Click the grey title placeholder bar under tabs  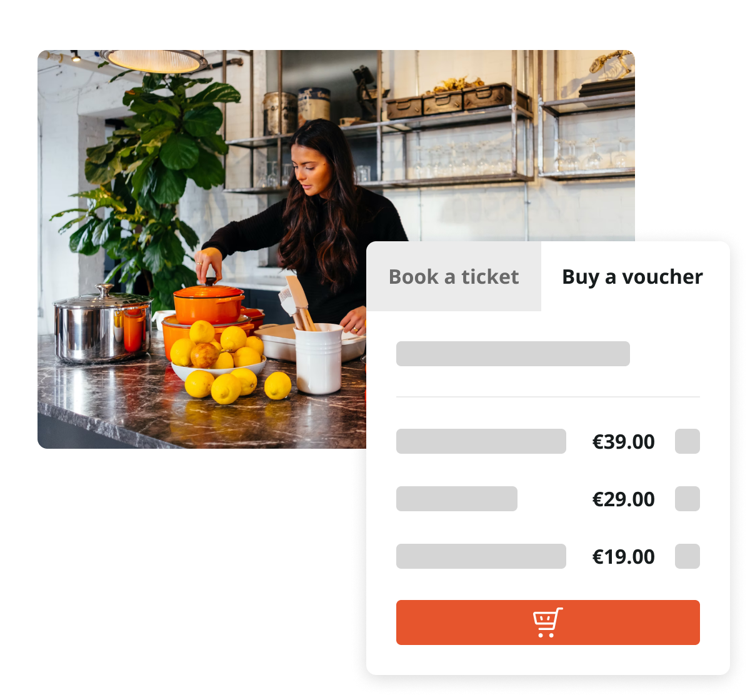coord(513,354)
